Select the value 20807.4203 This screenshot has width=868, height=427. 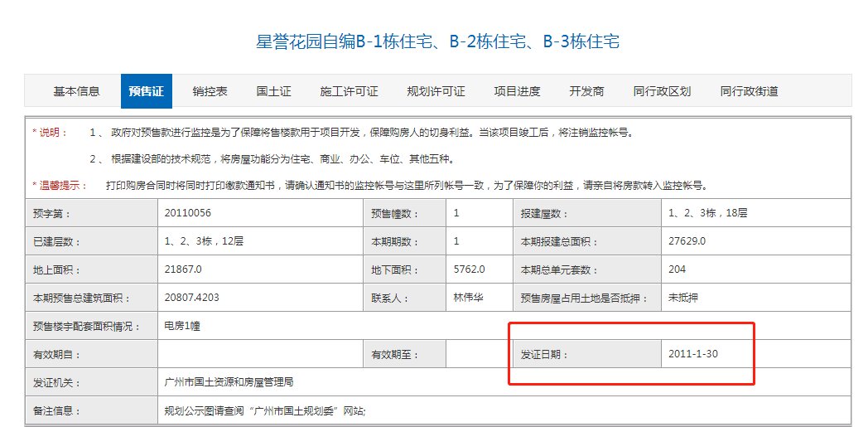pos(191,298)
